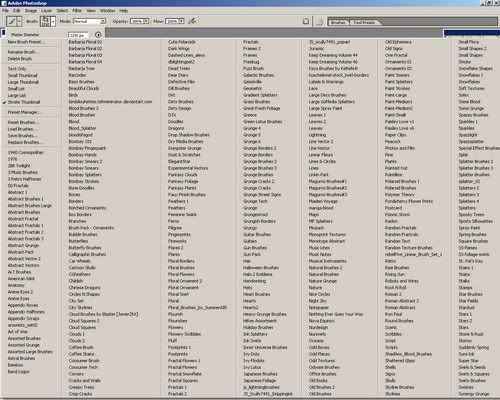The image size is (500, 400).
Task: Click the Brush tool preset icon
Action: click(12, 22)
